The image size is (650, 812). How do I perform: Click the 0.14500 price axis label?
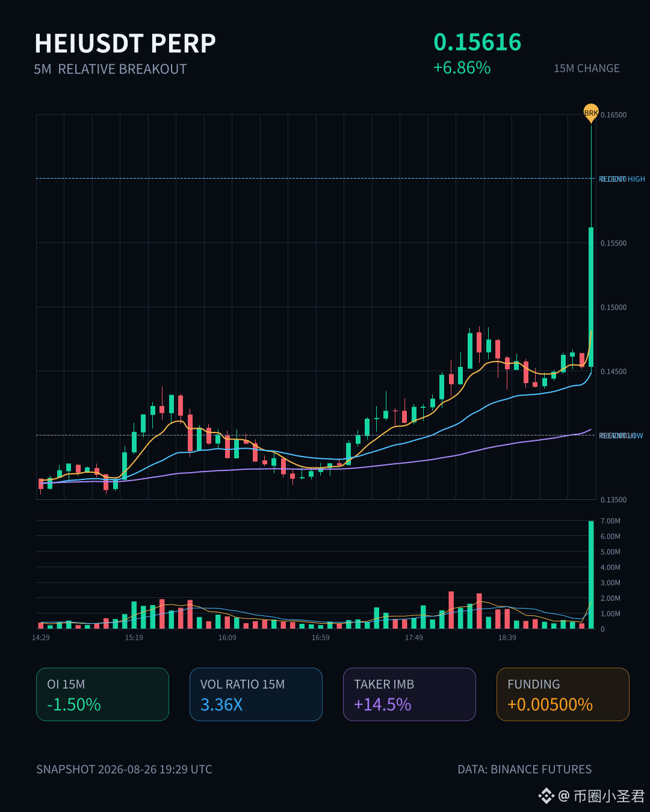613,372
